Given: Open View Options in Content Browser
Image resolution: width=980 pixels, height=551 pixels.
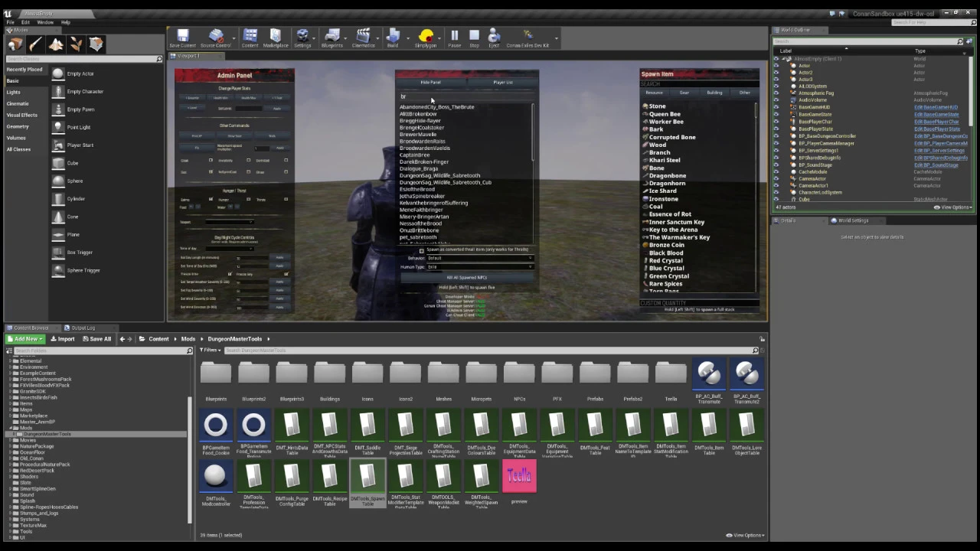Looking at the screenshot, I should [x=745, y=535].
